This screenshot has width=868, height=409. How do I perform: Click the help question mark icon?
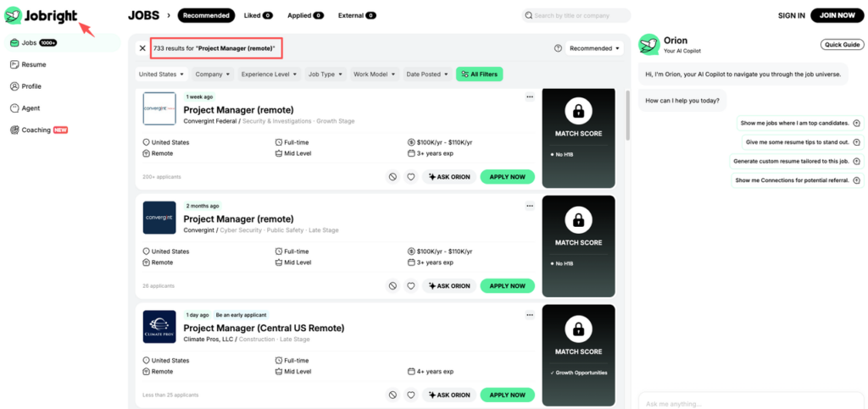pos(558,48)
